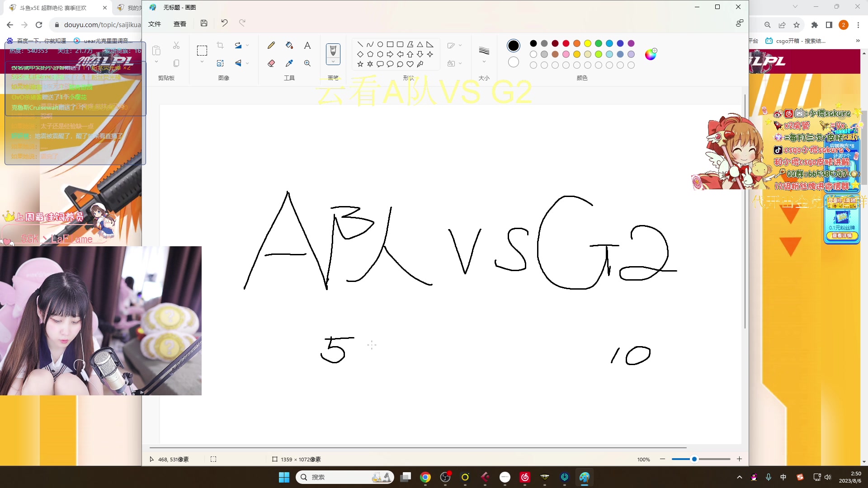Select the Fill with color tool
Screen dimensions: 868x488
289,45
